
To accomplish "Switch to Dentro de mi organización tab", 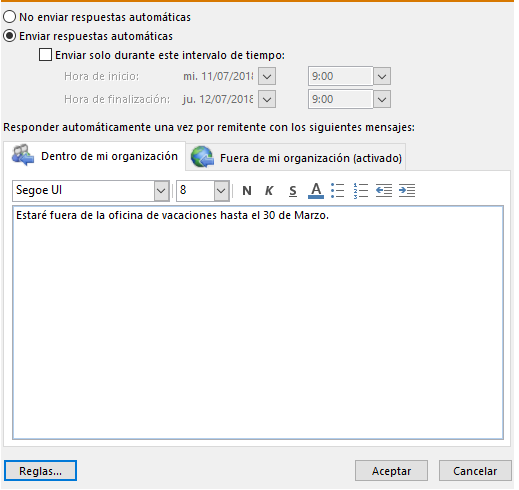I will [x=95, y=156].
